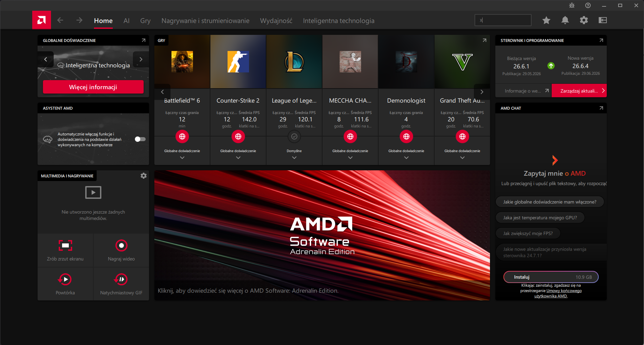Show next games with right chevron
The width and height of the screenshot is (644, 345).
pos(482,92)
